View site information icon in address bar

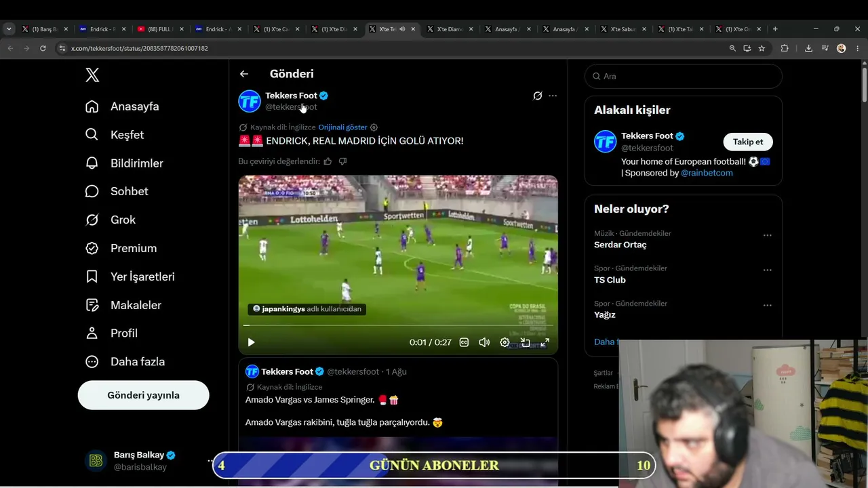[x=62, y=49]
